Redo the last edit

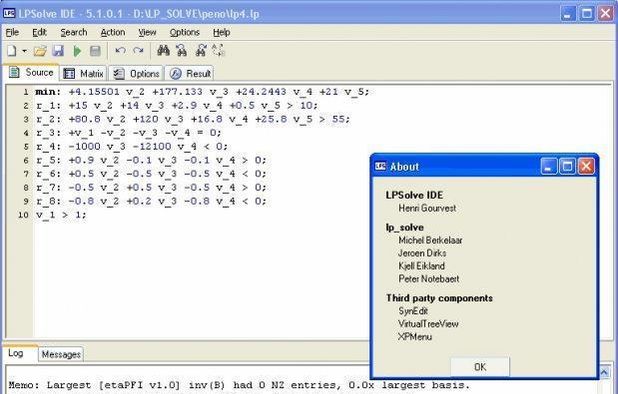[x=138, y=51]
